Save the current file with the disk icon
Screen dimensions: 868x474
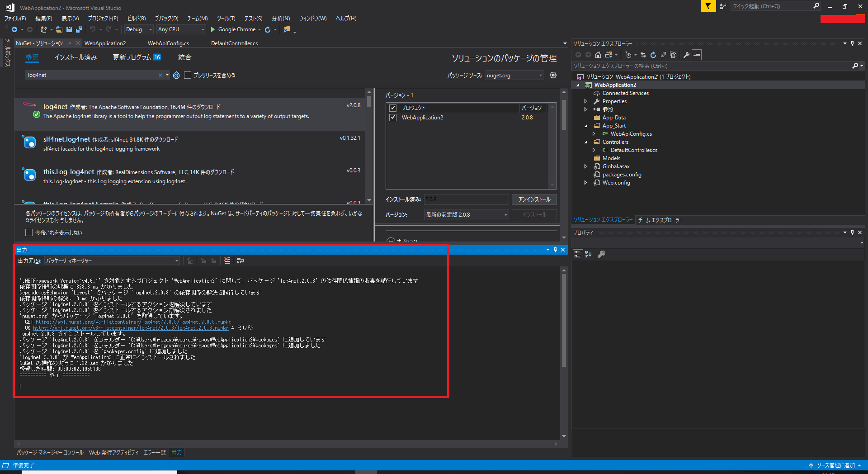click(69, 29)
